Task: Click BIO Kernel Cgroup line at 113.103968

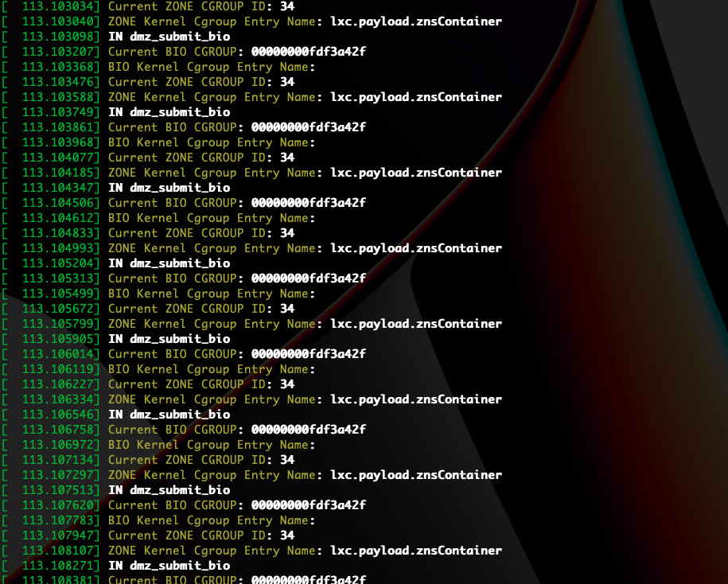Action: pyautogui.click(x=158, y=142)
